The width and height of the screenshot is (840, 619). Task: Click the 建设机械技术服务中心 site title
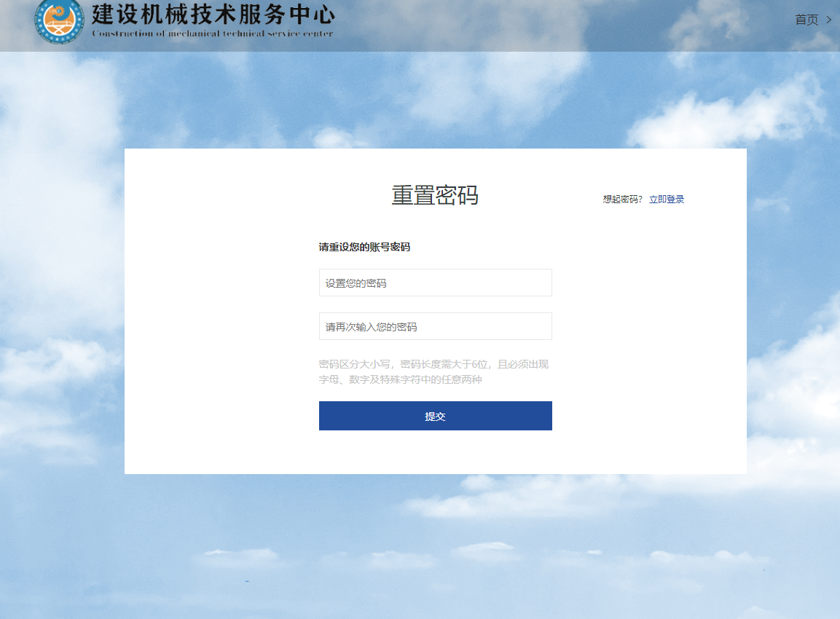click(213, 14)
